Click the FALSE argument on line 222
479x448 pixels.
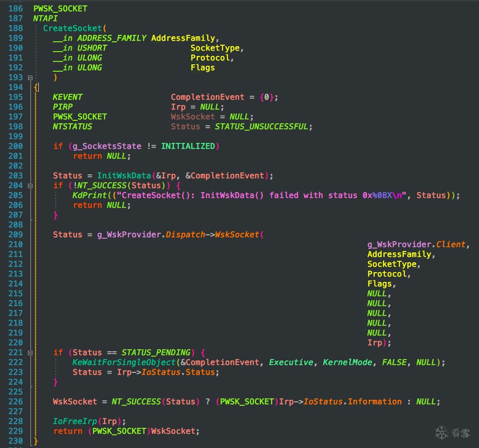point(394,362)
